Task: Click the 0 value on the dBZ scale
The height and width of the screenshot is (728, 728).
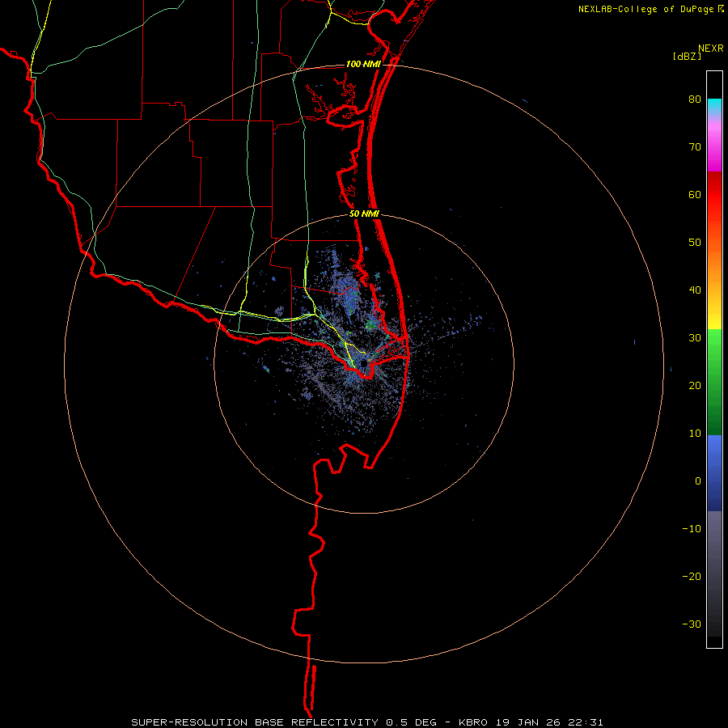Action: click(698, 481)
